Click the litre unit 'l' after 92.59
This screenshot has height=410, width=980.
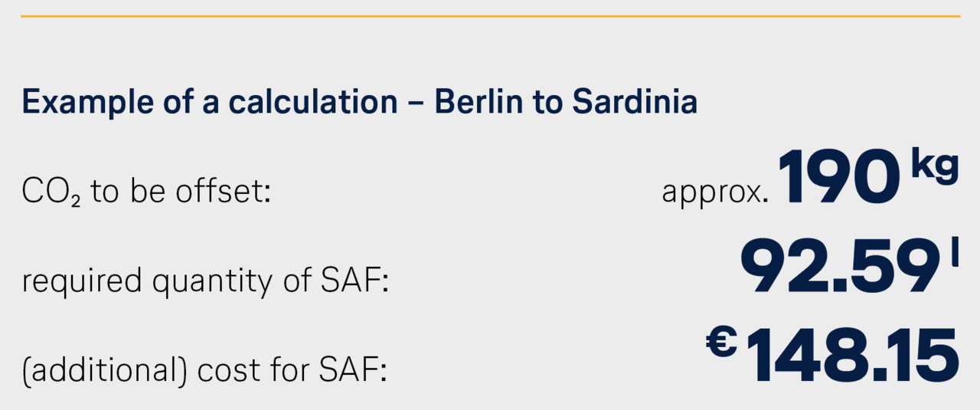pos(954,255)
